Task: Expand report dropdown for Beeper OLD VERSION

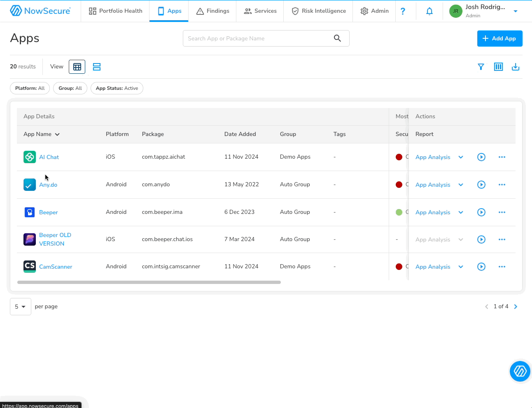Action: [x=461, y=239]
